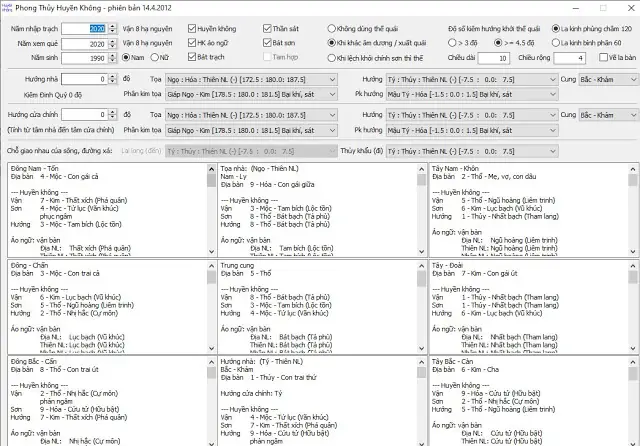The width and height of the screenshot is (640, 446).
Task: Click the Chiều dài input field
Action: coord(494,58)
